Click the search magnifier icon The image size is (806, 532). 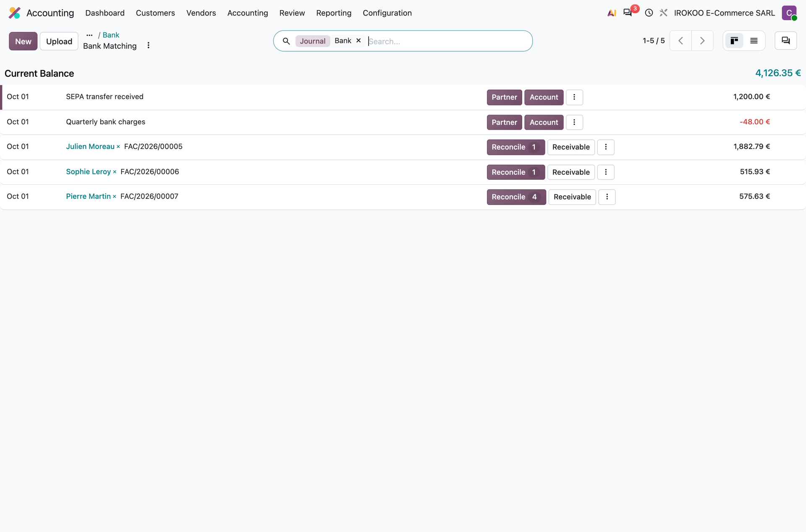click(286, 41)
